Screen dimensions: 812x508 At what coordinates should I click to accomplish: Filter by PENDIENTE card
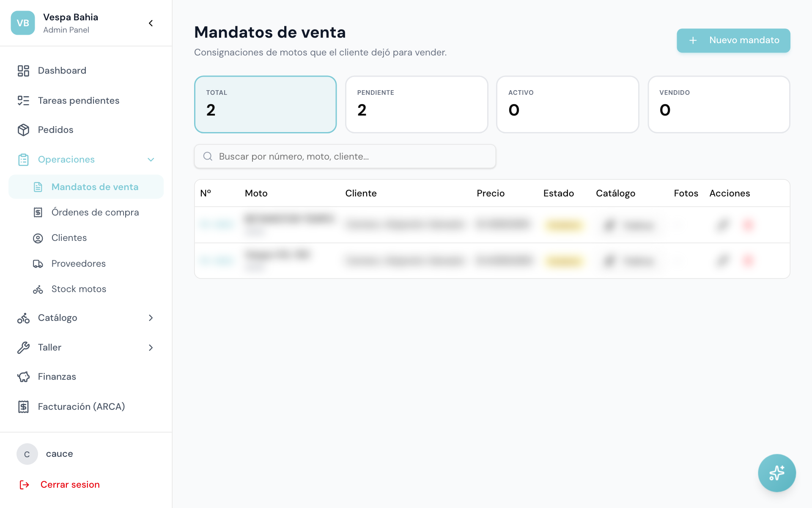click(x=417, y=105)
